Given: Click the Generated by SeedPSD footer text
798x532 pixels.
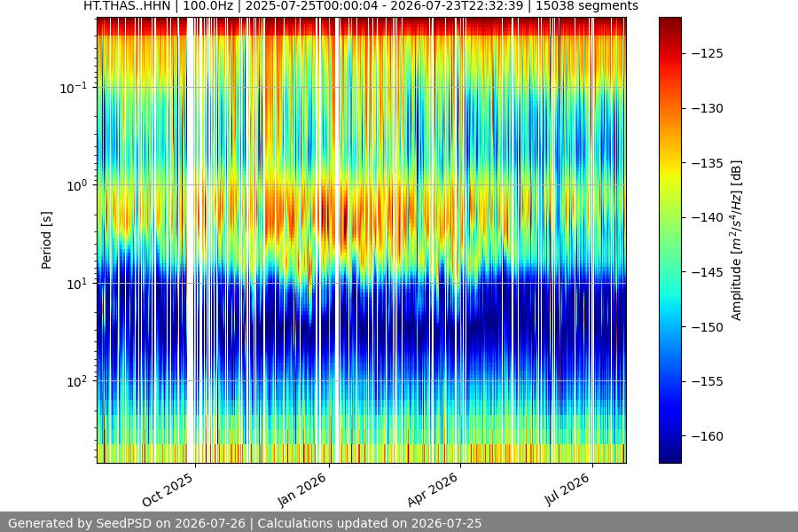Looking at the screenshot, I should click(245, 523).
